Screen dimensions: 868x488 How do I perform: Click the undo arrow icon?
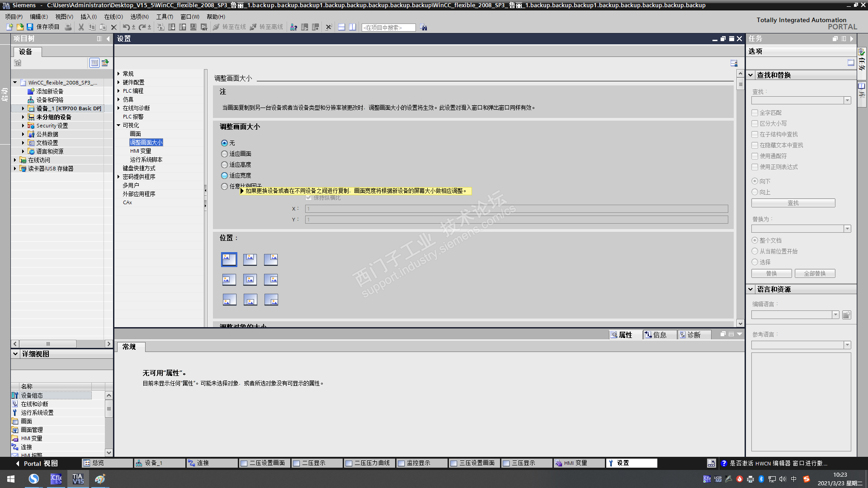pyautogui.click(x=126, y=27)
